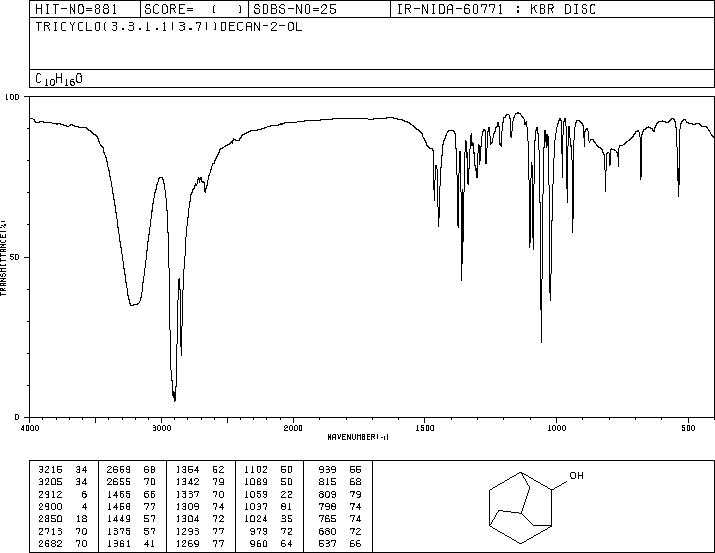Viewport: 715px width, 553px height.
Task: Click the adamantanol structure drawing
Action: pyautogui.click(x=535, y=507)
